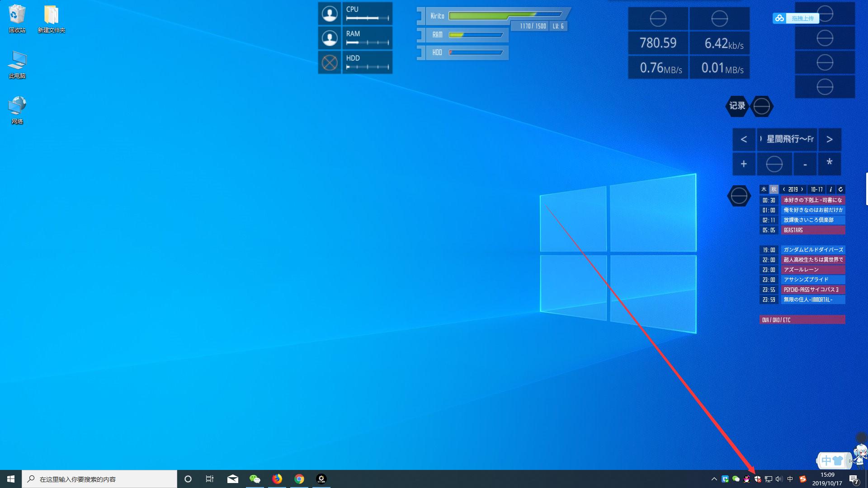
Task: Open the Recycle Bin desktop icon
Action: click(17, 19)
